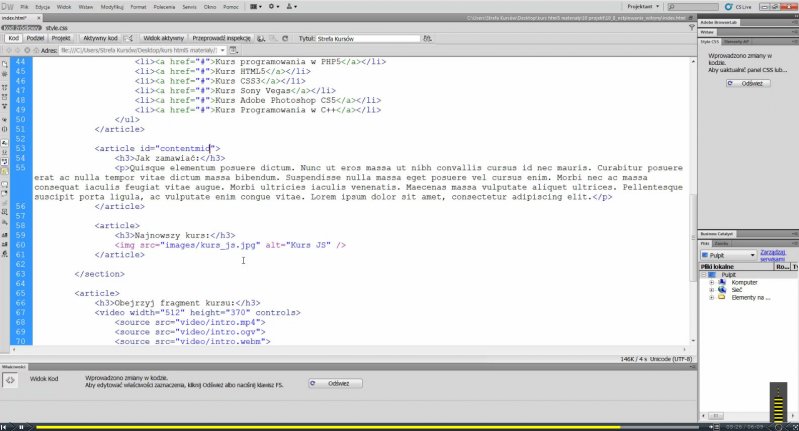
Task: Switch to the style.css related file
Action: 56,28
